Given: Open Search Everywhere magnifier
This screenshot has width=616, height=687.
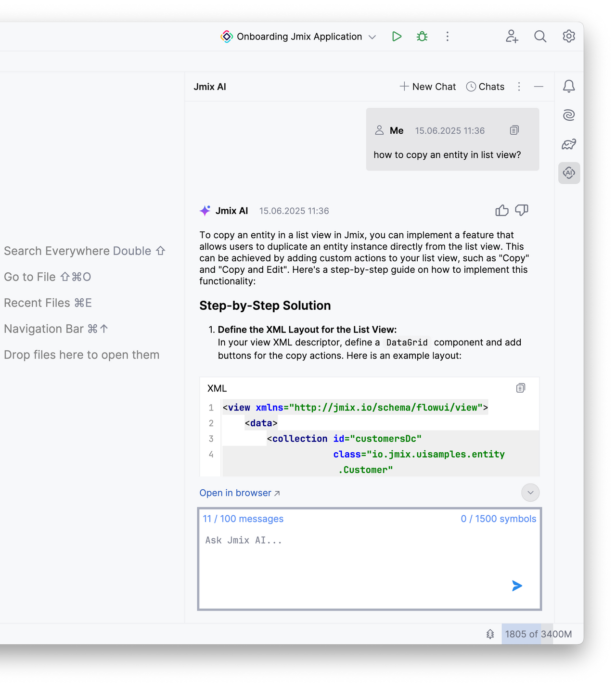Looking at the screenshot, I should click(x=540, y=36).
